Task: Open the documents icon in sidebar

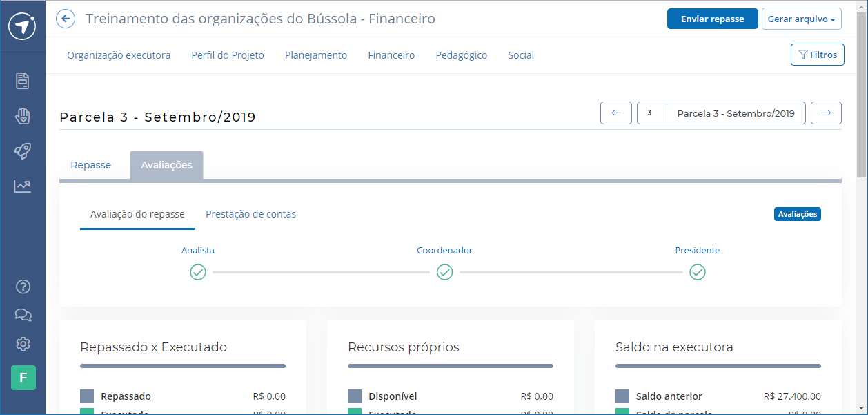Action: point(23,80)
